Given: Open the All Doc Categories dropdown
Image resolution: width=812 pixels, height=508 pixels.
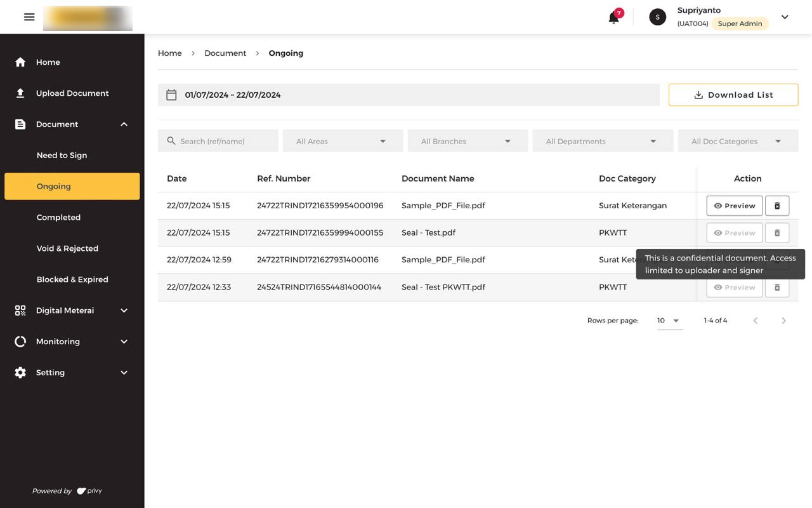Looking at the screenshot, I should tap(738, 141).
